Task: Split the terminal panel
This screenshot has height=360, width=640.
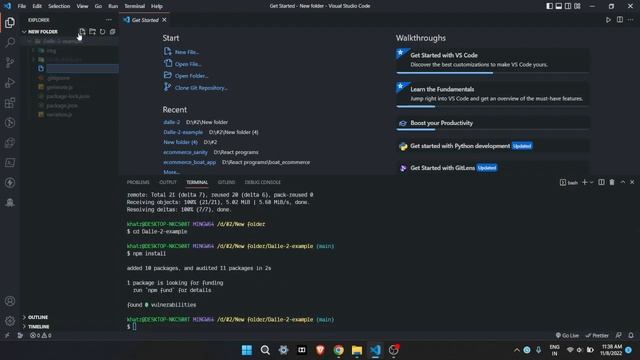Action: click(601, 182)
